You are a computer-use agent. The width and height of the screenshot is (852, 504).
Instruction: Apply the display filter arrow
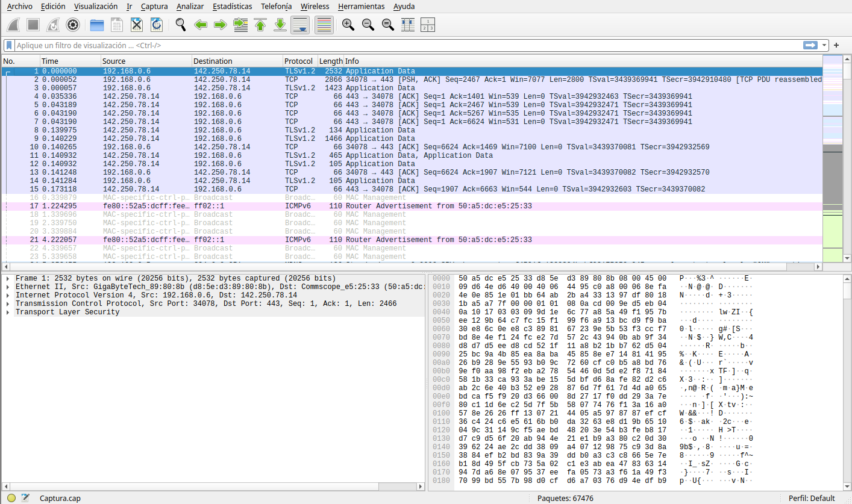tap(810, 45)
